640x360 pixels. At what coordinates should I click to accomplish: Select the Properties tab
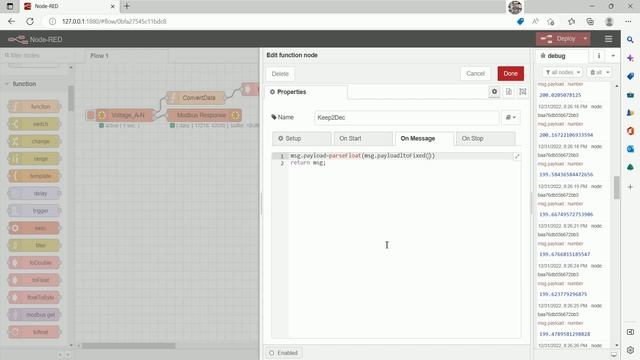[306, 92]
